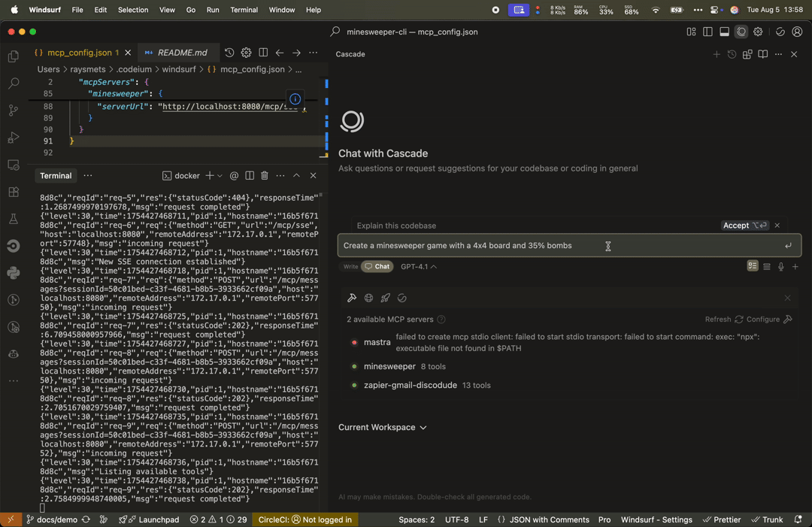Open Cascade docs book icon
812x527 pixels.
tap(763, 54)
